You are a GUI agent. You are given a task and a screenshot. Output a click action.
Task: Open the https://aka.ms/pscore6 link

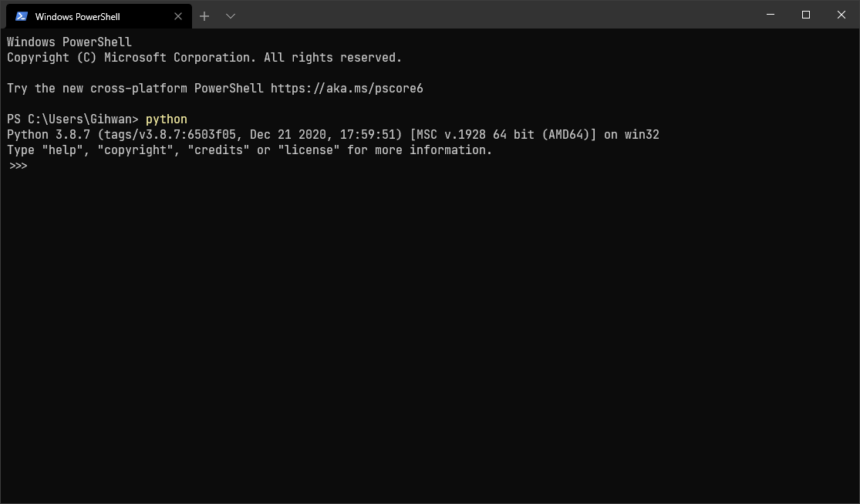click(x=347, y=89)
